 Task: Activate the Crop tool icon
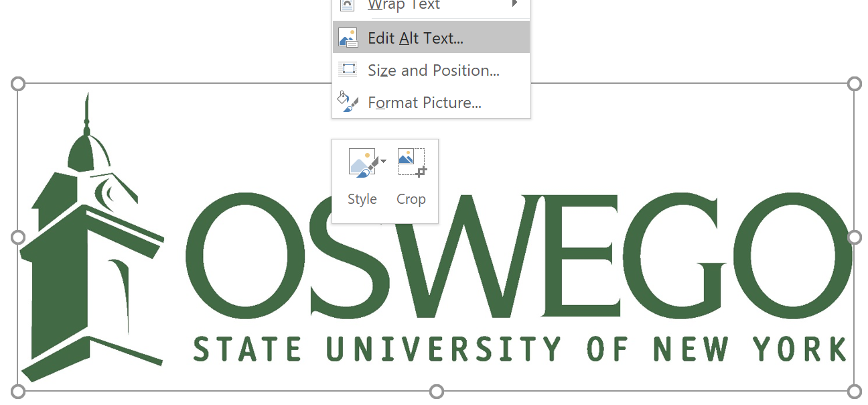coord(411,163)
